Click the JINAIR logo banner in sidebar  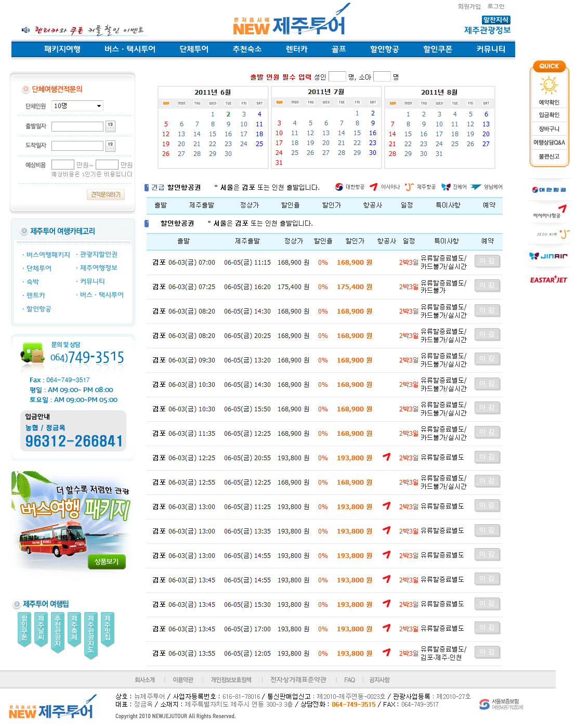point(548,256)
